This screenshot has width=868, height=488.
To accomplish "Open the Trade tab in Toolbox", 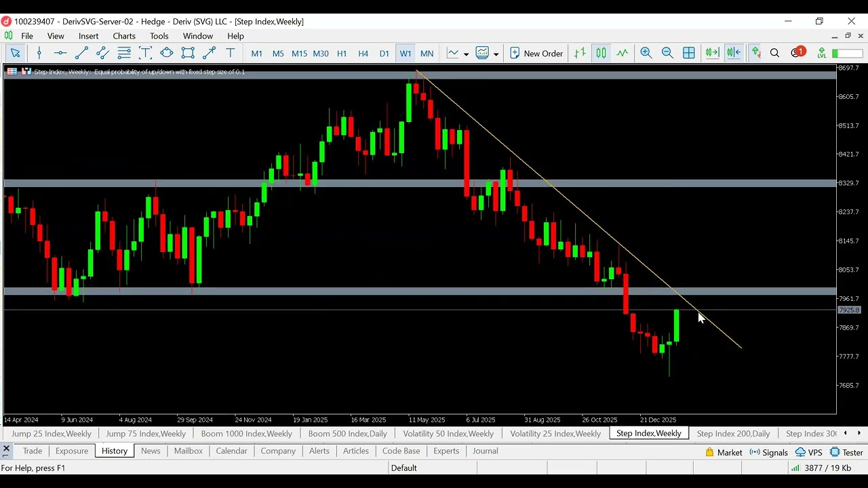I will pos(32,451).
